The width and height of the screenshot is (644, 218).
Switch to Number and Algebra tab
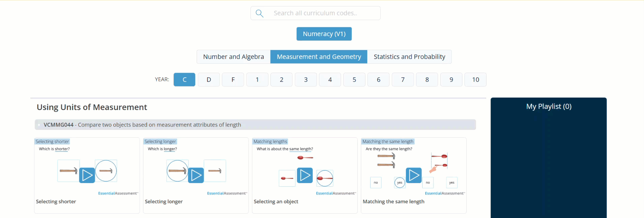pyautogui.click(x=233, y=57)
